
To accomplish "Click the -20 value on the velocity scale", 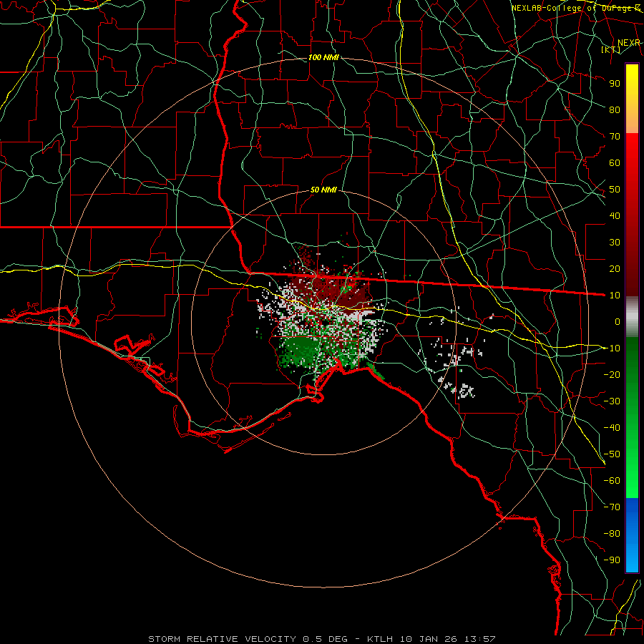I will tap(612, 374).
